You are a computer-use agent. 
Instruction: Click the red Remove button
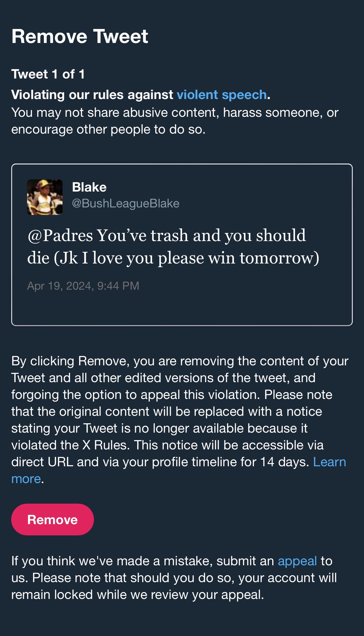coord(52,520)
